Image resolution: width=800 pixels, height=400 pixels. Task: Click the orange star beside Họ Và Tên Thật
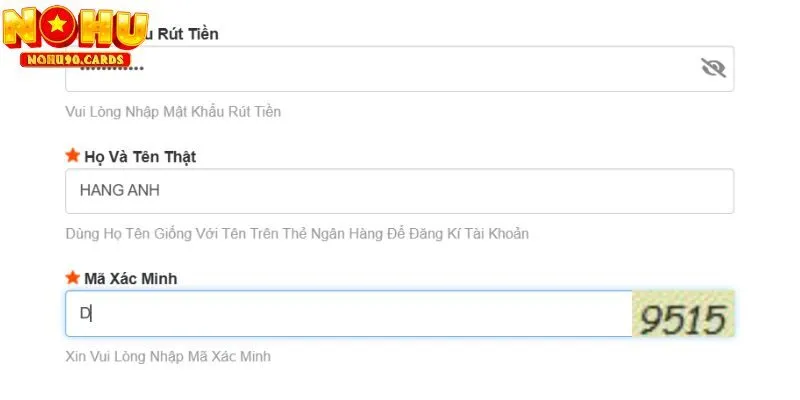coord(72,156)
